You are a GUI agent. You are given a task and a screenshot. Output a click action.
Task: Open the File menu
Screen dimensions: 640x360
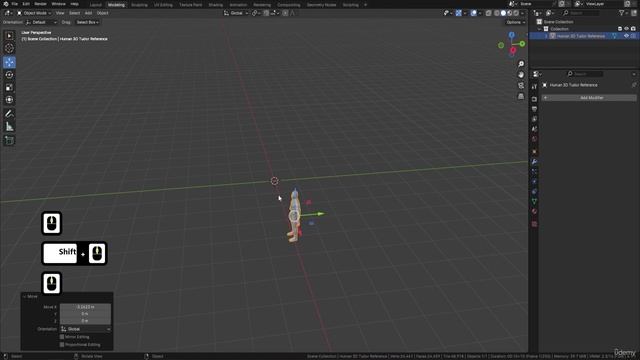coord(15,4)
